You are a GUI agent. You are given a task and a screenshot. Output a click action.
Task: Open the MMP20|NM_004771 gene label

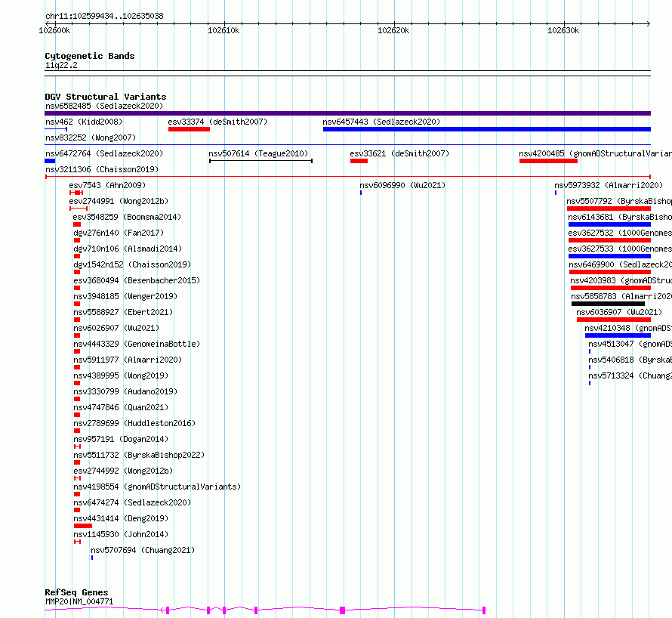point(79,601)
